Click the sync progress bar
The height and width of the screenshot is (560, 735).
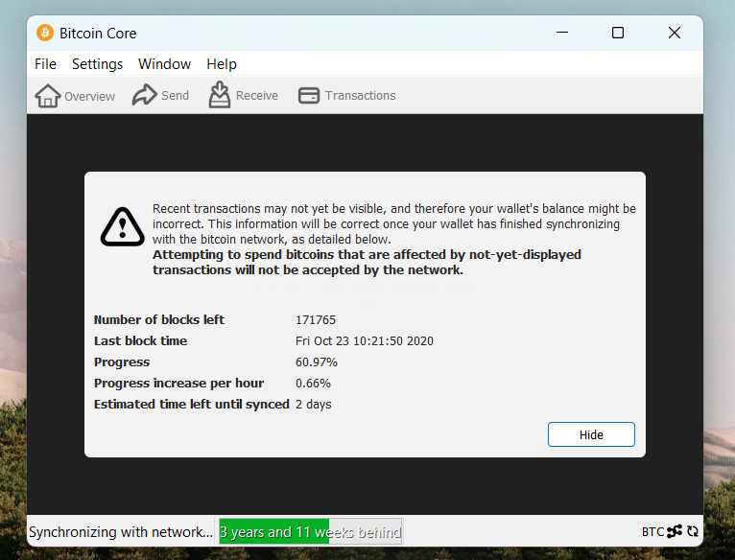pos(310,531)
